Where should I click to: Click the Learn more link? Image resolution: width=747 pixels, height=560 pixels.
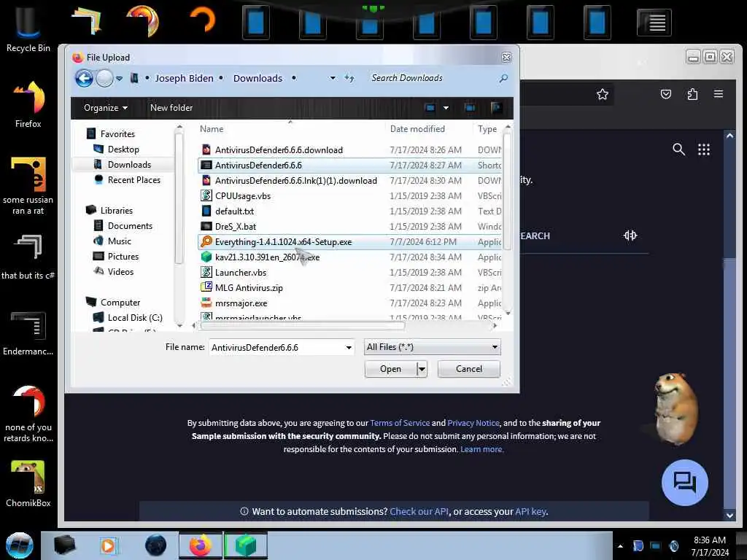481,449
